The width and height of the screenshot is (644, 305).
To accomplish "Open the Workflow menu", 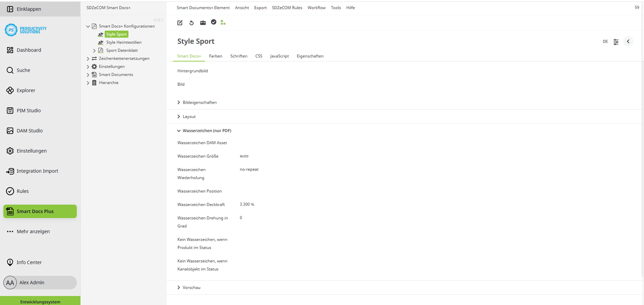I will click(316, 7).
